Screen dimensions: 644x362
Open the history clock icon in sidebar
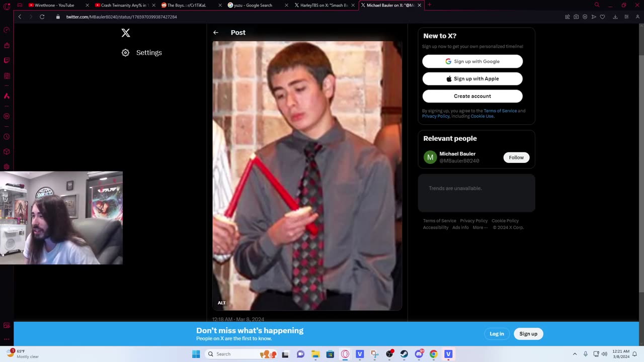point(7,136)
